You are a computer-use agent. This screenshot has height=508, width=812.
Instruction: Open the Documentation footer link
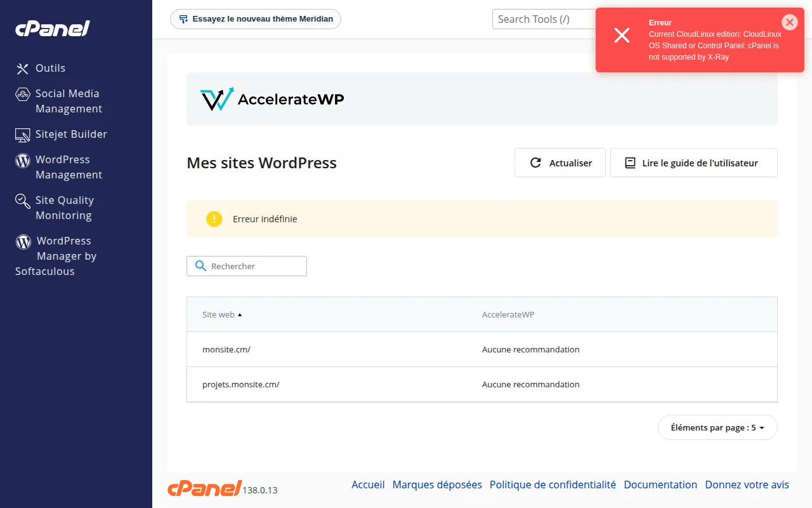pos(660,485)
